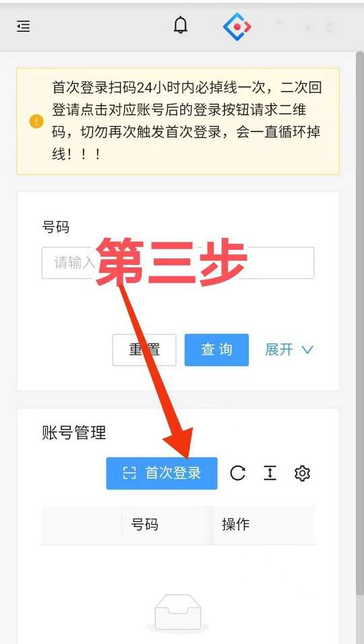Open the table column settings gear
Image resolution: width=364 pixels, height=644 pixels.
[303, 473]
